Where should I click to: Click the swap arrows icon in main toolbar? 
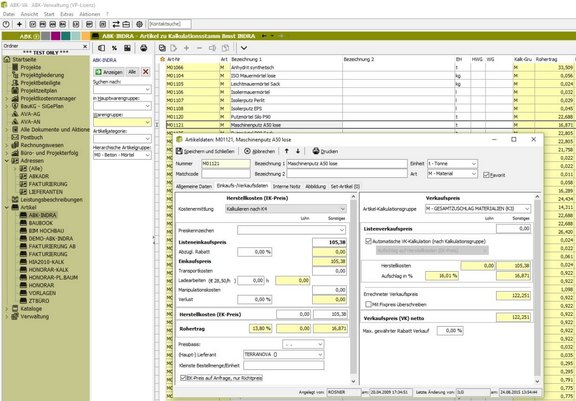pos(116,24)
